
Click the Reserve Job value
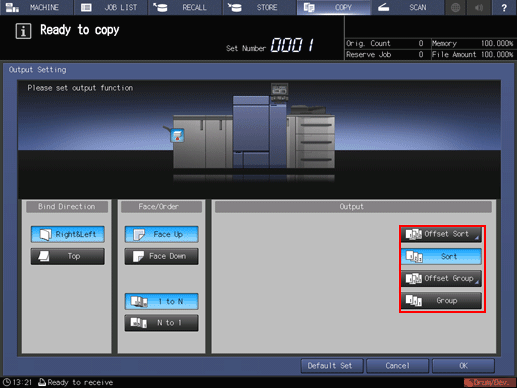tap(421, 54)
